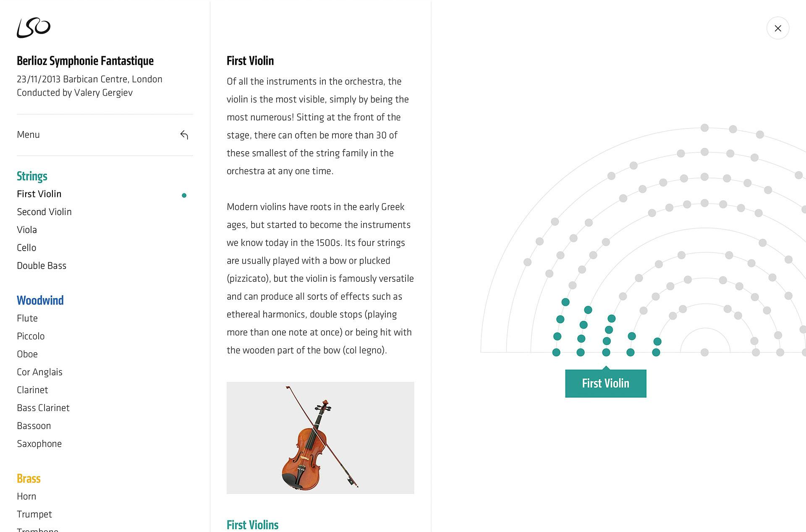This screenshot has width=806, height=532.
Task: Choose Horn under Brass
Action: tap(26, 496)
